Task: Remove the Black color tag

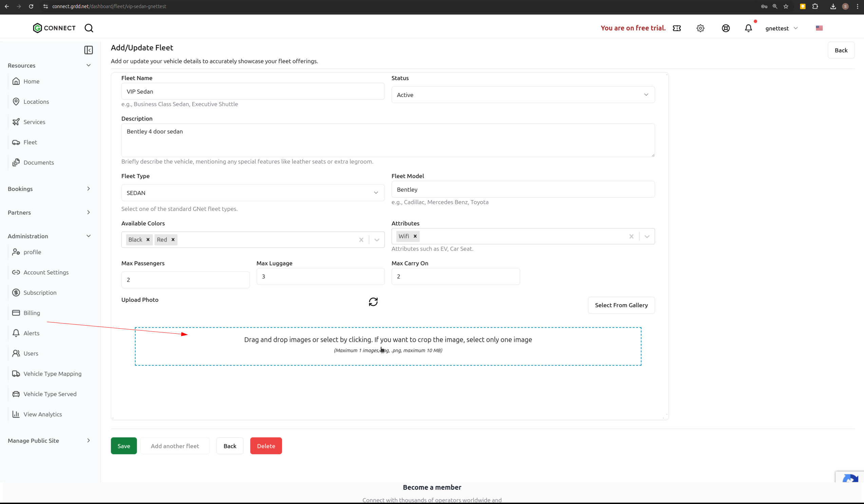Action: click(x=148, y=239)
